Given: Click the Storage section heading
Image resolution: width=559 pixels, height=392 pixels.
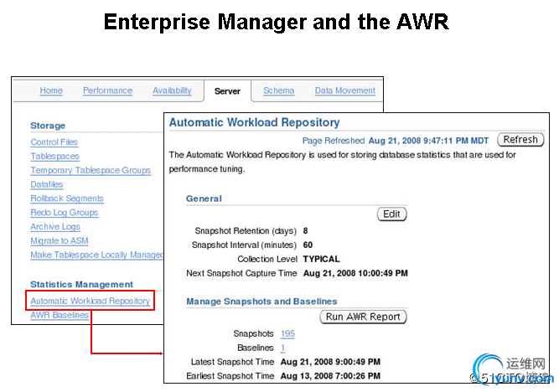Looking at the screenshot, I should coord(48,126).
